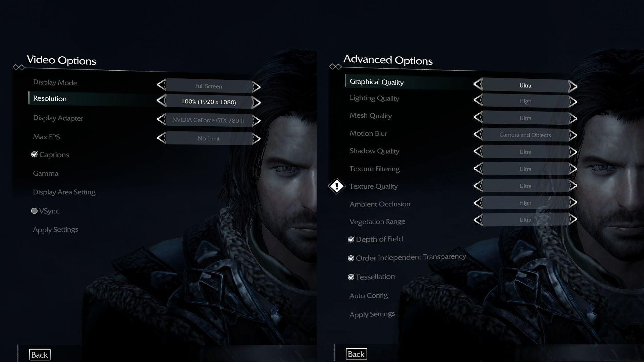Viewport: 644px width, 362px height.
Task: Select the Resolution menu item
Action: tap(50, 98)
